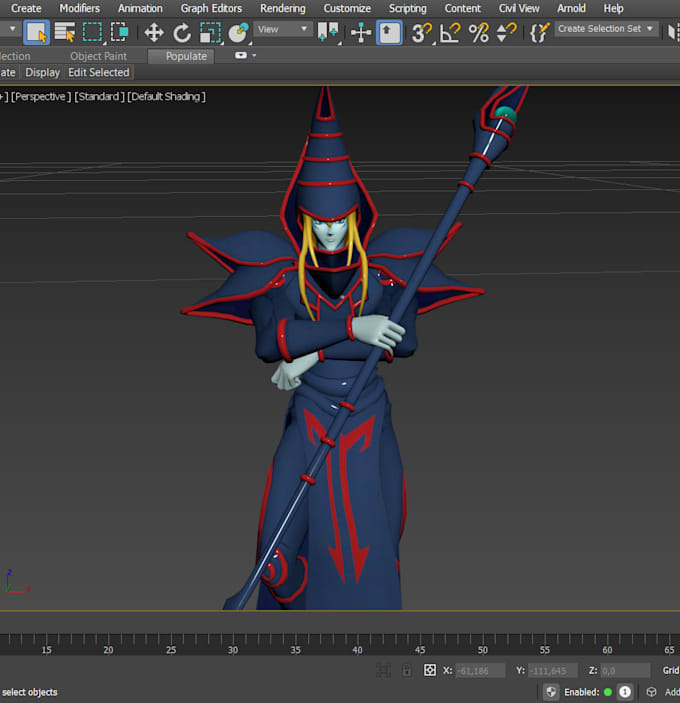Click frame 30 on the time slider
The width and height of the screenshot is (680, 703).
233,650
